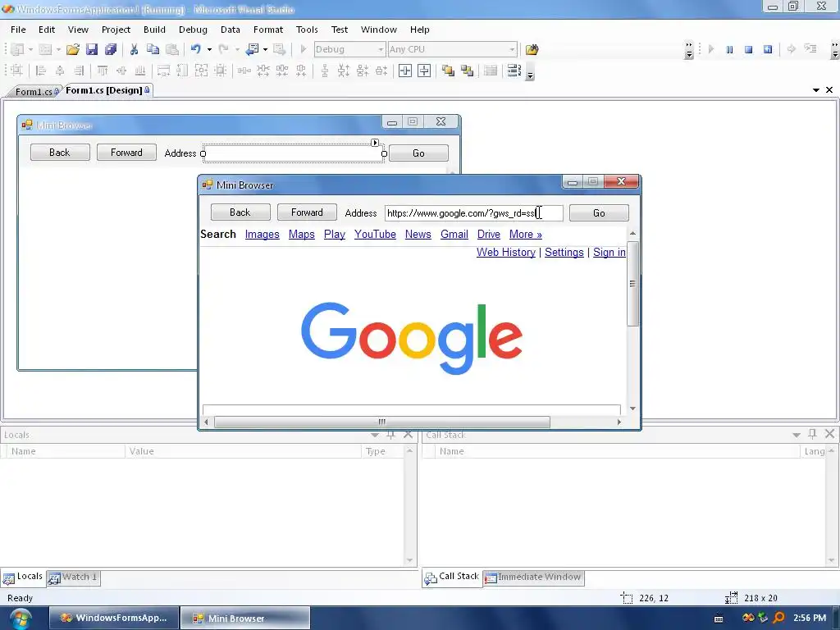Image resolution: width=840 pixels, height=630 pixels.
Task: Click the Open File folder icon
Action: tap(73, 49)
